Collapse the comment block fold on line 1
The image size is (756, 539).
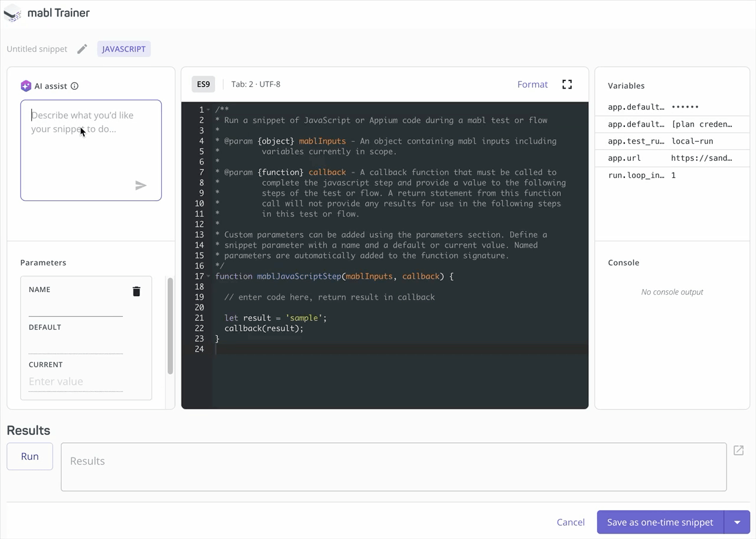coord(208,109)
